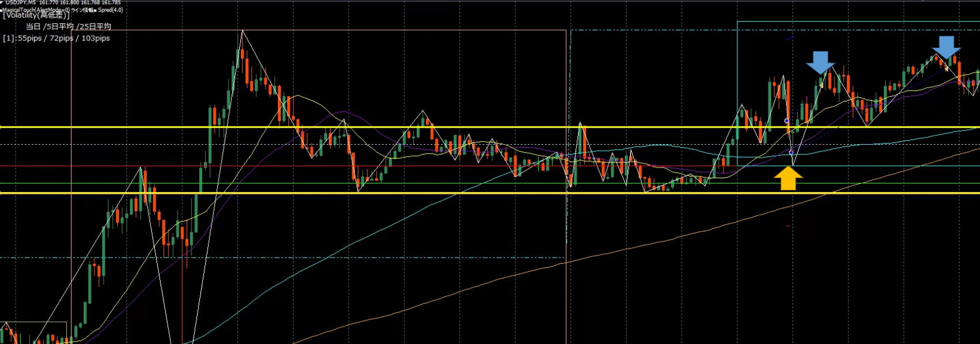Select the cyan dashed horizontal line at left
The height and width of the screenshot is (344, 980).
click(59, 257)
